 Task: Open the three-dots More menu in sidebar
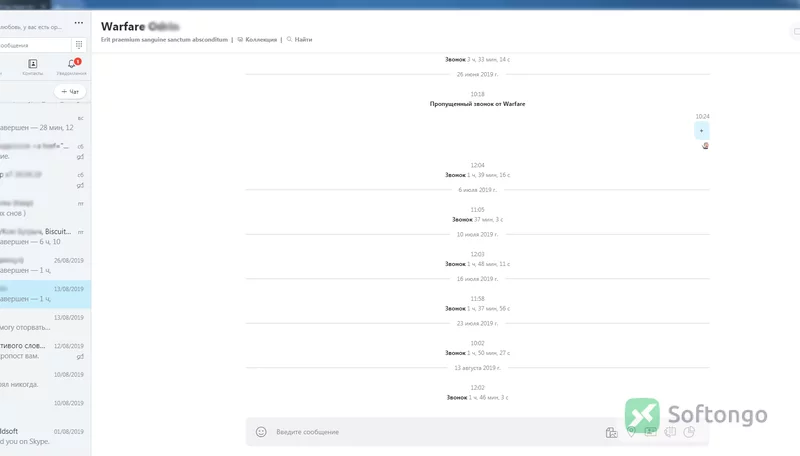point(79,23)
